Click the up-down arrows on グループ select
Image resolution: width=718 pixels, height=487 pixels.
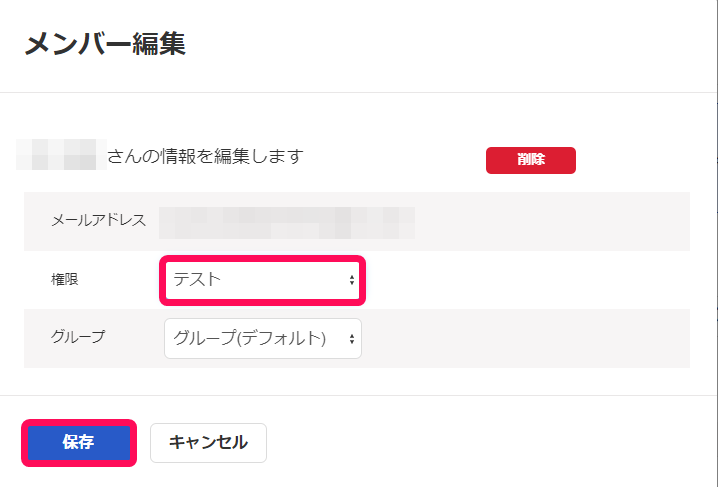[352, 339]
